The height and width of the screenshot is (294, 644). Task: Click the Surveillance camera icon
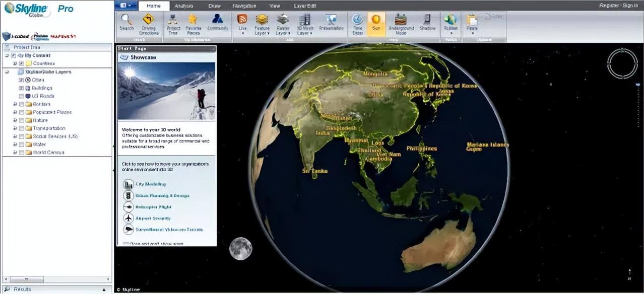click(x=128, y=229)
